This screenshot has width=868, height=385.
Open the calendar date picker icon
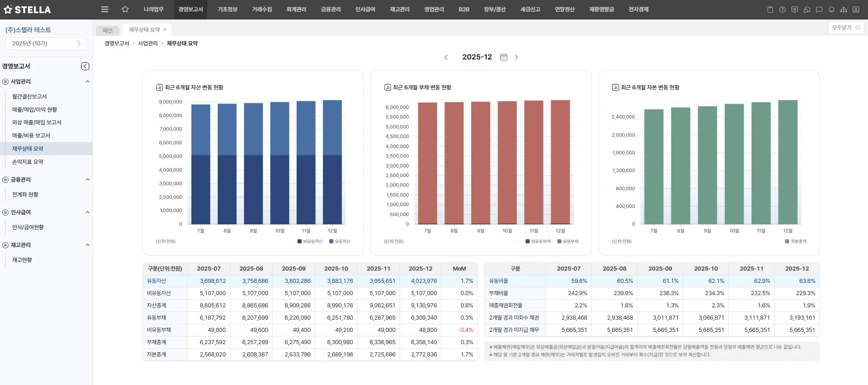tap(503, 57)
